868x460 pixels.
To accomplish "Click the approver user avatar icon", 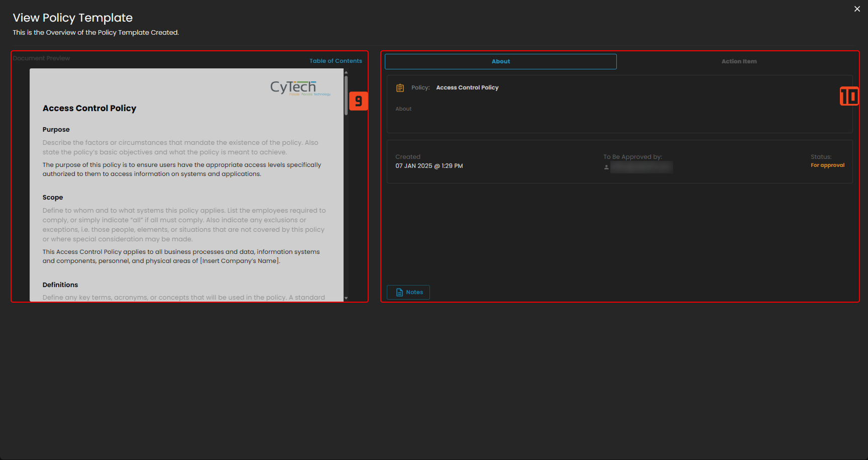I will point(606,167).
